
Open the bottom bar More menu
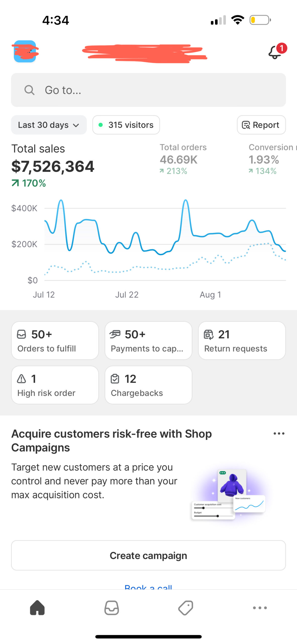tap(260, 608)
